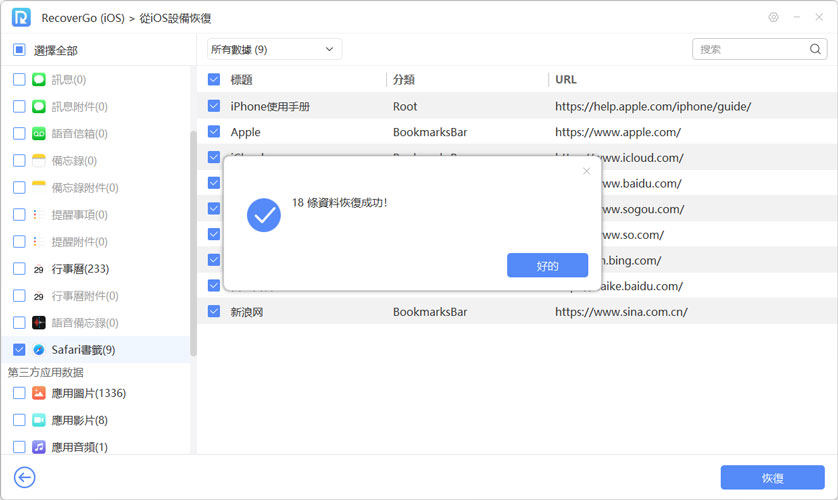Check the 應用音頻(1) checkbox
The height and width of the screenshot is (500, 838).
19,447
